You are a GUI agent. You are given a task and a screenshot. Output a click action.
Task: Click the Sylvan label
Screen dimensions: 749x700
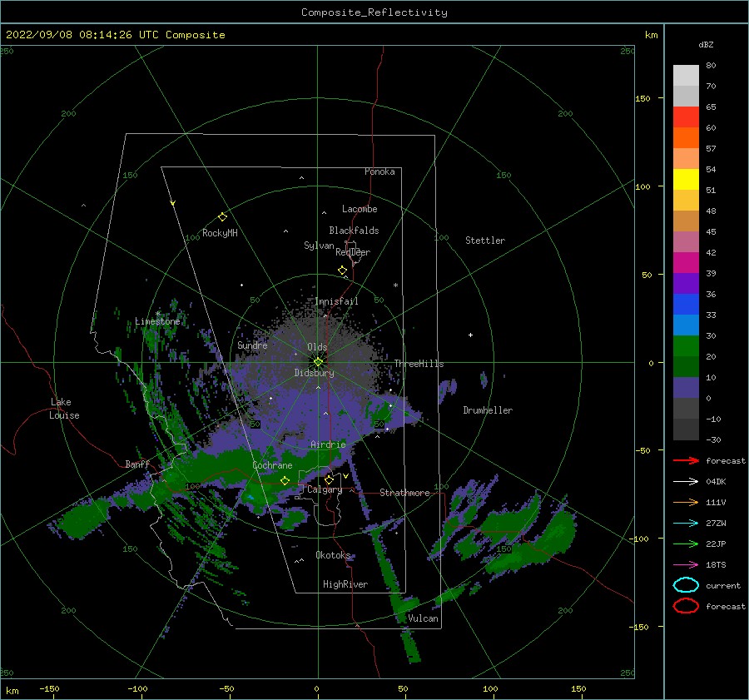click(x=319, y=245)
